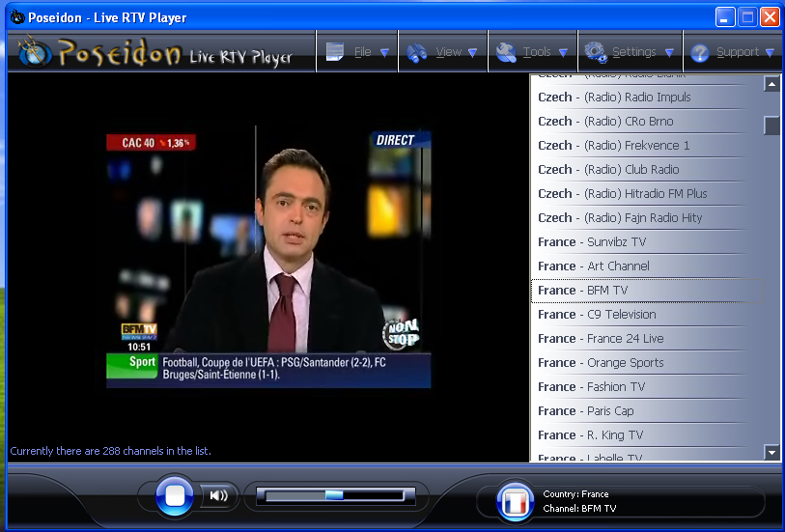785x532 pixels.
Task: Click the channel list scrollbar thumb
Action: (x=771, y=126)
